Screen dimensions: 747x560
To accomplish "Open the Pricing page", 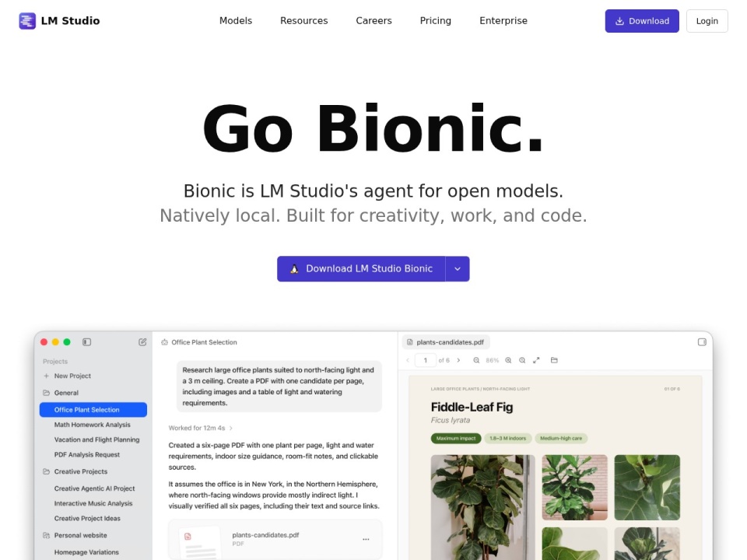I will pyautogui.click(x=436, y=21).
